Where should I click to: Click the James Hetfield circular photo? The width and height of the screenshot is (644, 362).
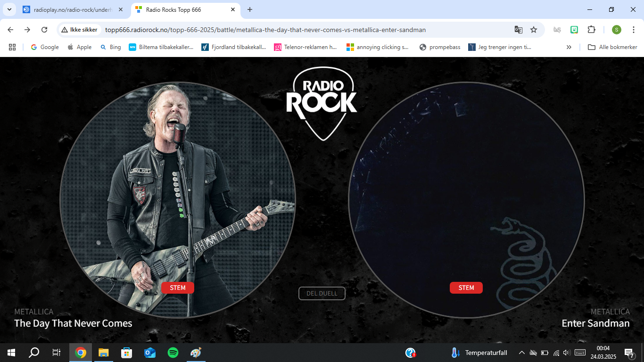tap(178, 200)
